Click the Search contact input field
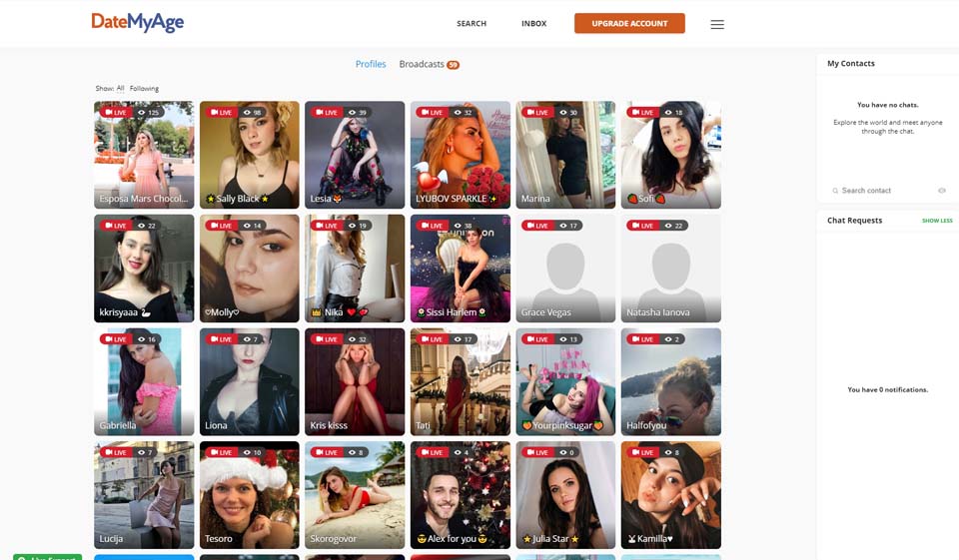 [884, 191]
